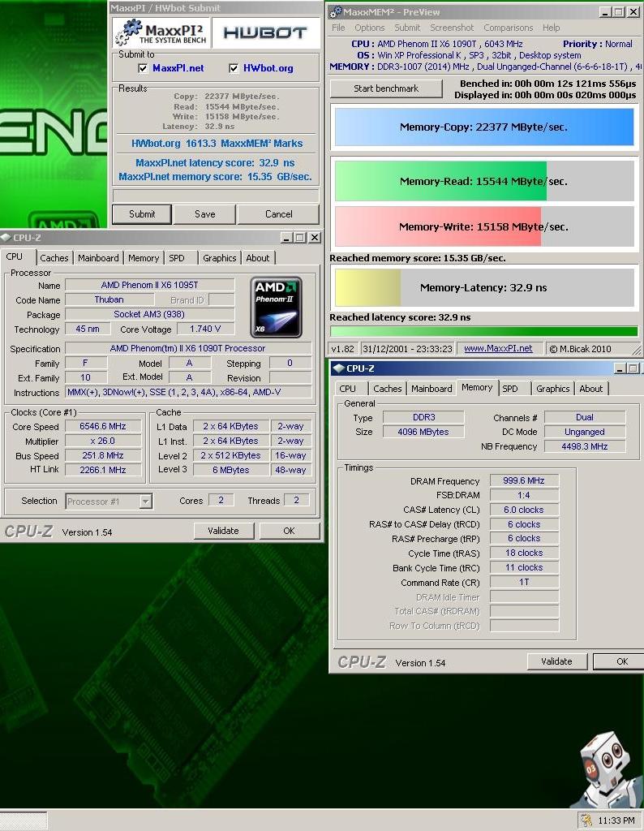
Task: Click the DRAM Frequency value 999.6 MHz
Action: pyautogui.click(x=524, y=480)
